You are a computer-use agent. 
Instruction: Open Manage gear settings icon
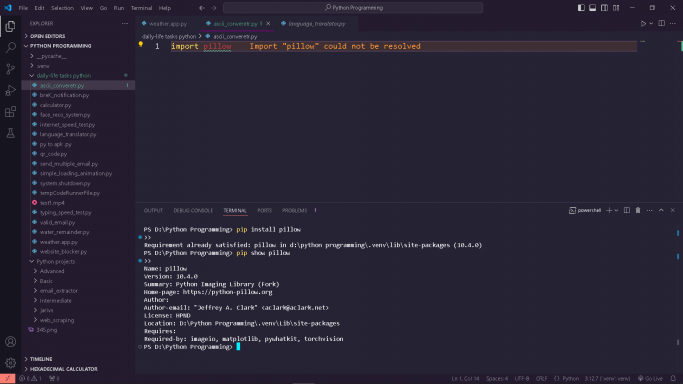tap(10, 363)
